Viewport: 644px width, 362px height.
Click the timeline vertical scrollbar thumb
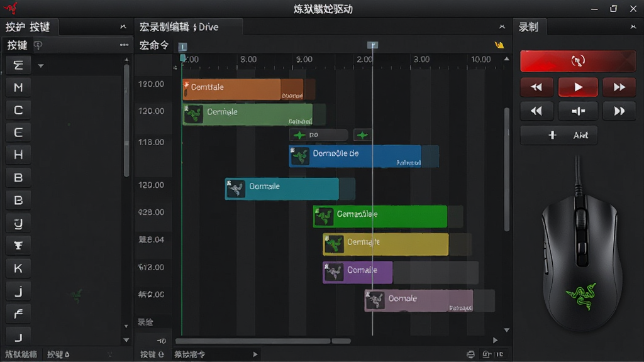pyautogui.click(x=507, y=170)
